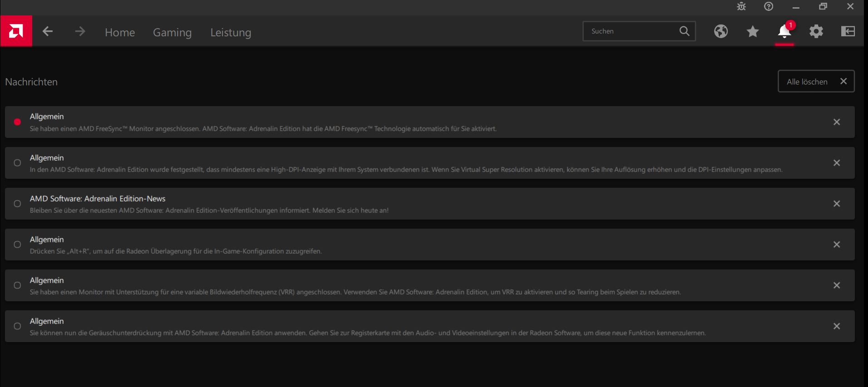
Task: Dismiss the FreeSync monitor notification
Action: 837,122
